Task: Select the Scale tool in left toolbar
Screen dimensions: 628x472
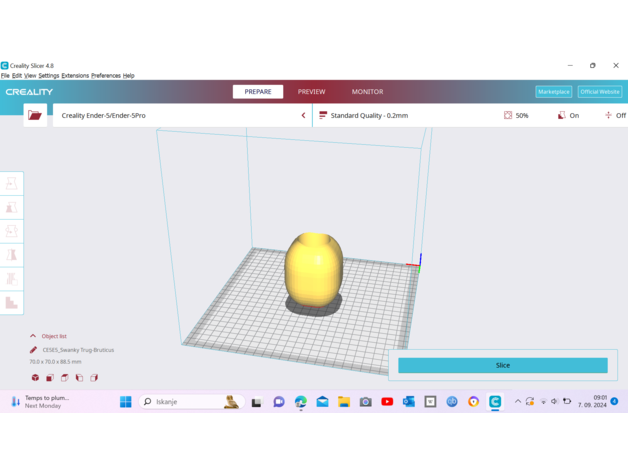Action: 11,207
